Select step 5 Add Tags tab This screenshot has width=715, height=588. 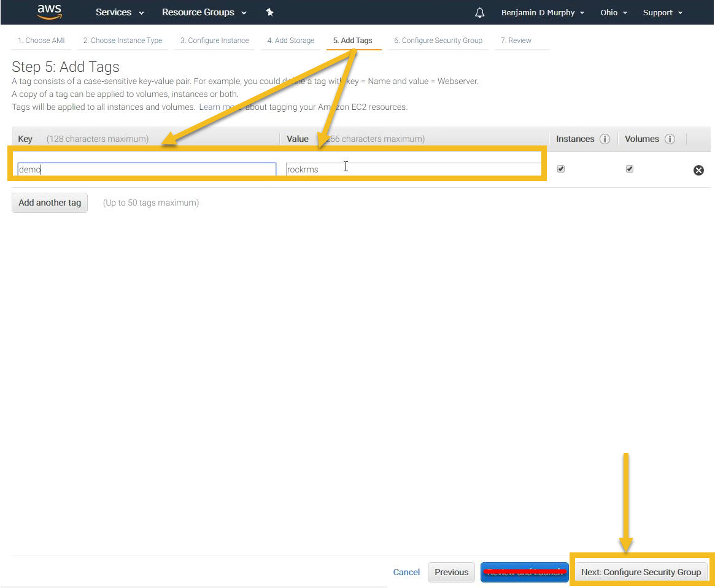pos(352,40)
